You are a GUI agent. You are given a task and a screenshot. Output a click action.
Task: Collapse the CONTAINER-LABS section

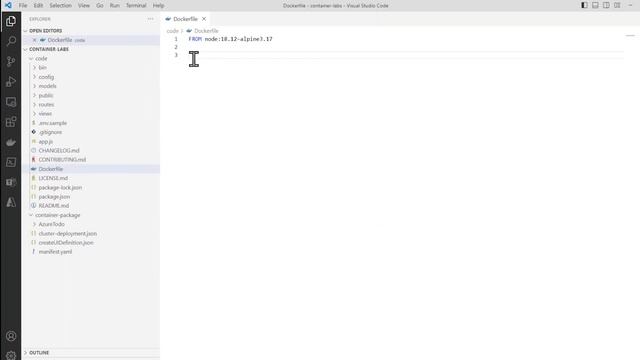pos(26,49)
